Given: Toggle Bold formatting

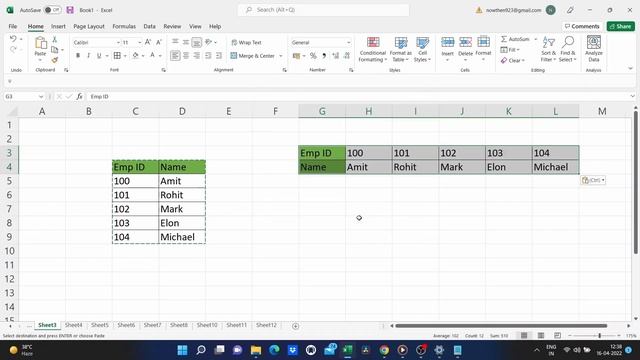Looking at the screenshot, I should [78, 56].
